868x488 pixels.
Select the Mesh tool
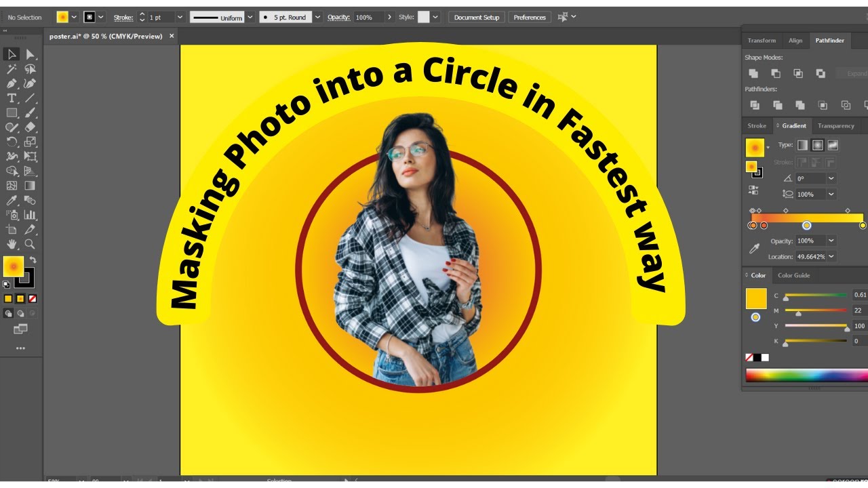click(x=12, y=186)
